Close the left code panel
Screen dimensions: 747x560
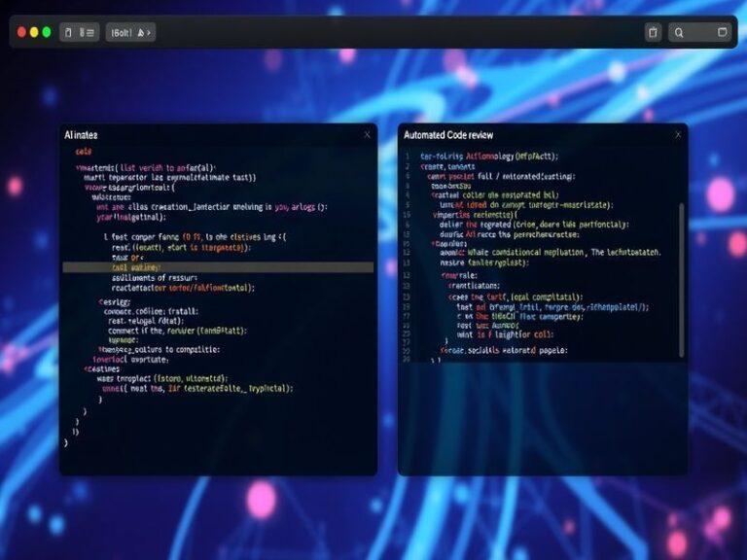[367, 135]
